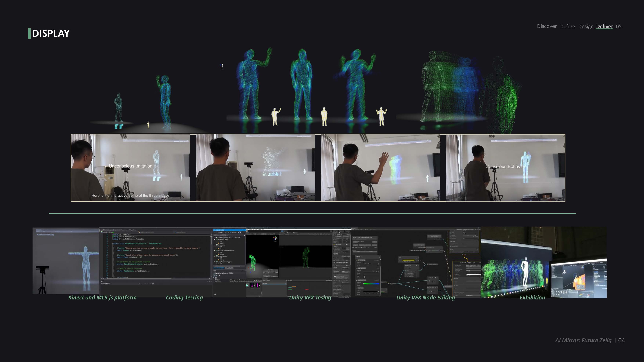Click the yellow color swatch in Color node
This screenshot has width=644, height=362.
pos(408,260)
